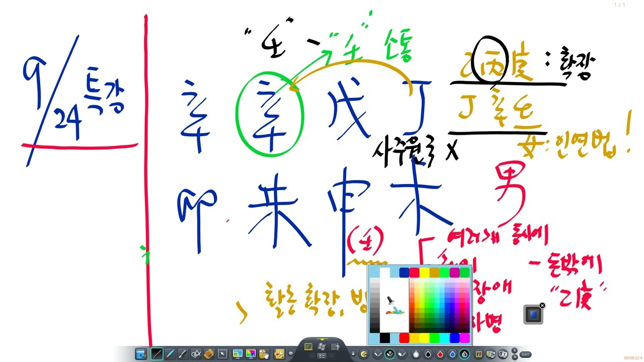Pick crimson red from top preset row
Viewport: 644px width, 362px height.
pyautogui.click(x=414, y=273)
